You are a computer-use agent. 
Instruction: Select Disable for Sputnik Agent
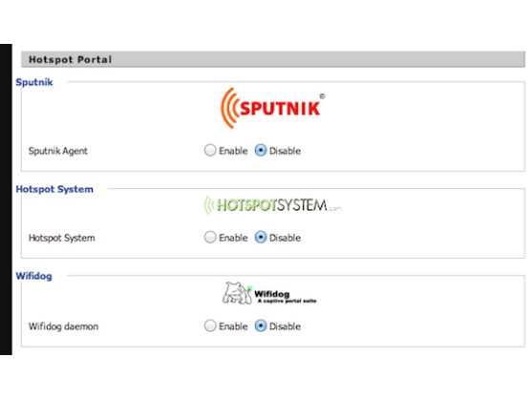(x=261, y=150)
